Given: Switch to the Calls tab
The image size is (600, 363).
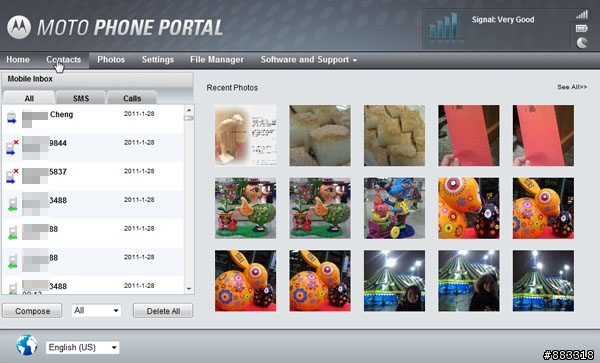Looking at the screenshot, I should click(x=132, y=98).
